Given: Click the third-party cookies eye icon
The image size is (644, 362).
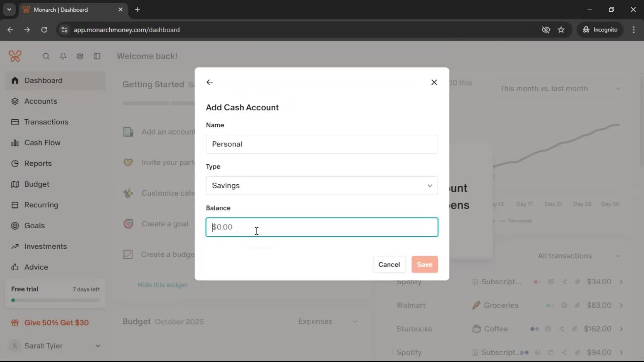Looking at the screenshot, I should [x=546, y=30].
